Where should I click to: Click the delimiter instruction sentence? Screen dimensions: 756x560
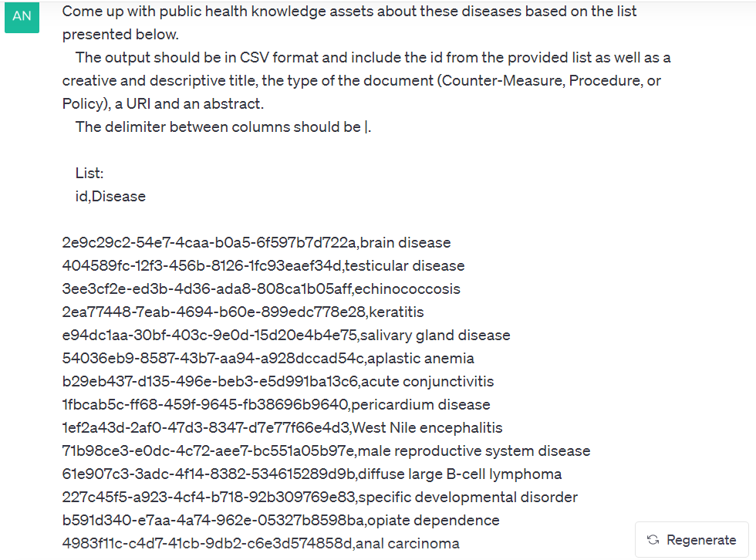tap(223, 127)
